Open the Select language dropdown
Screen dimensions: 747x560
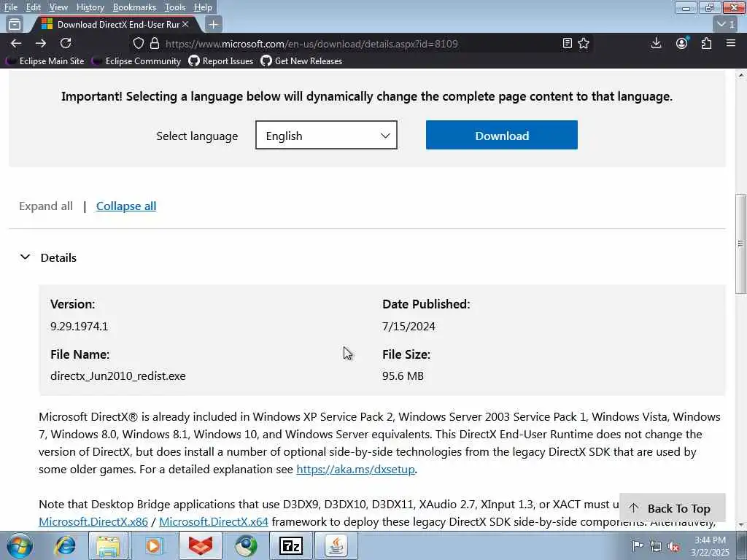click(x=326, y=135)
